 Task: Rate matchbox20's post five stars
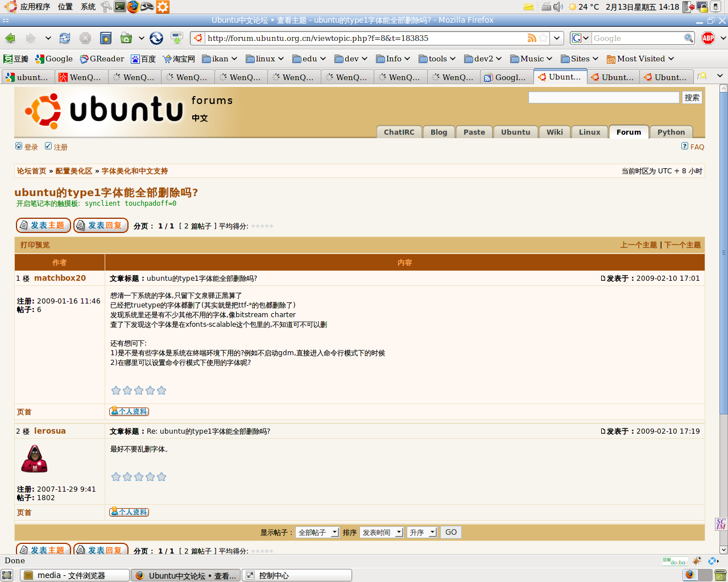[162, 390]
